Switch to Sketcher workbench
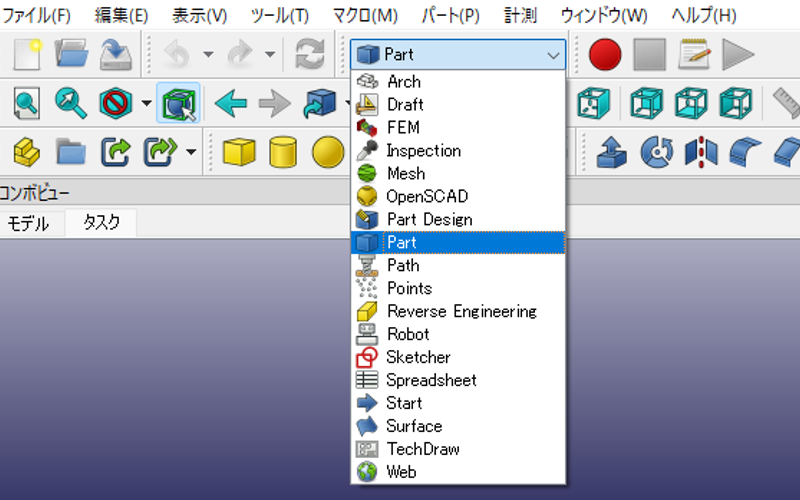 tap(458, 357)
